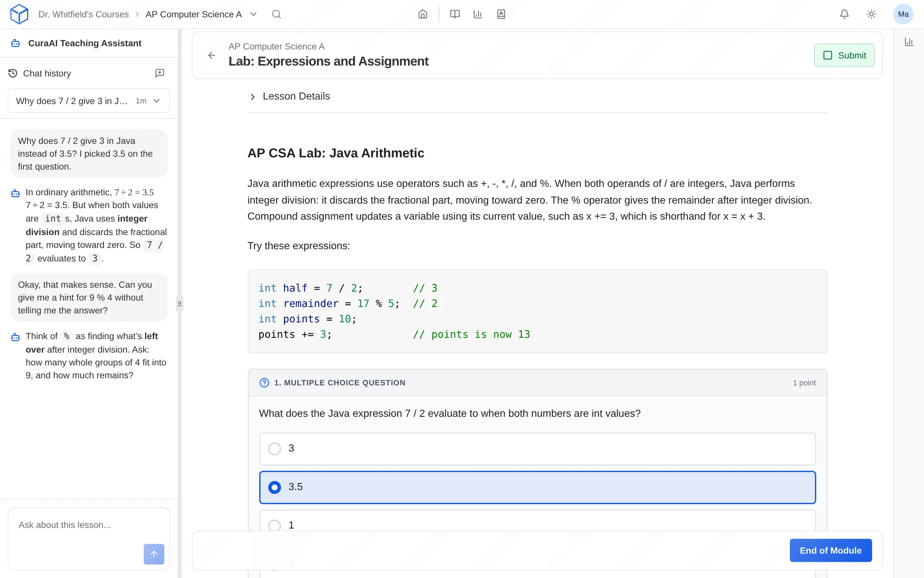Image resolution: width=924 pixels, height=578 pixels.
Task: Open the right sidebar chart icon
Action: coord(909,42)
